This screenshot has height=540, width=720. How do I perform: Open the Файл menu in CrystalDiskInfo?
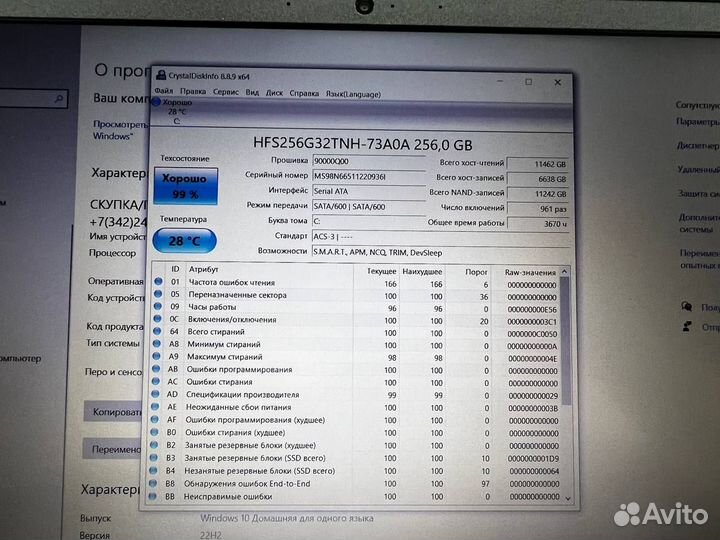(163, 90)
